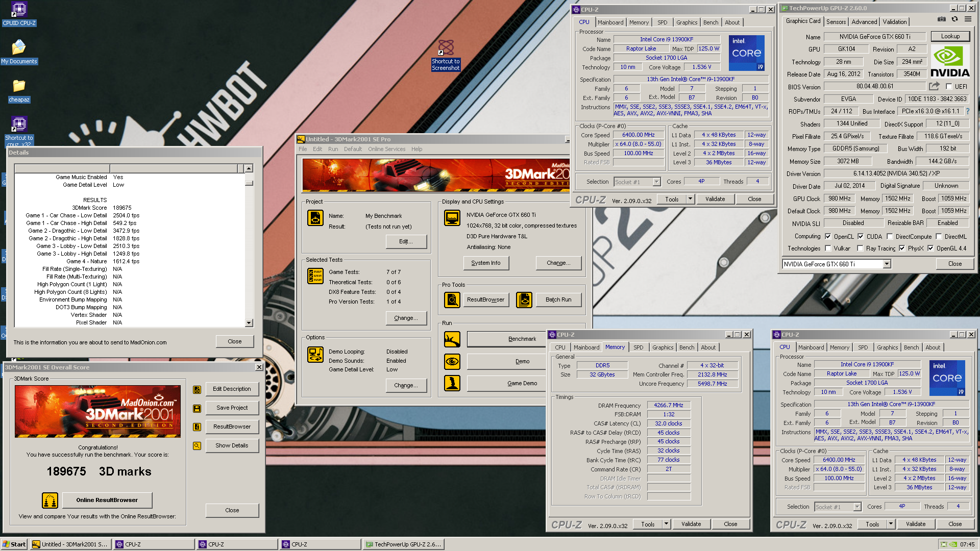Open Shortcut to Screenshot desktop icon

pos(446,55)
